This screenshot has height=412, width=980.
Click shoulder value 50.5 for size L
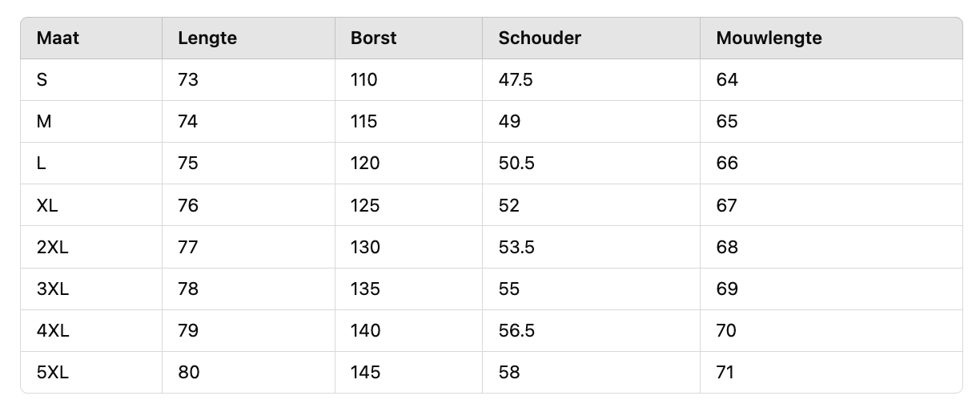(516, 164)
